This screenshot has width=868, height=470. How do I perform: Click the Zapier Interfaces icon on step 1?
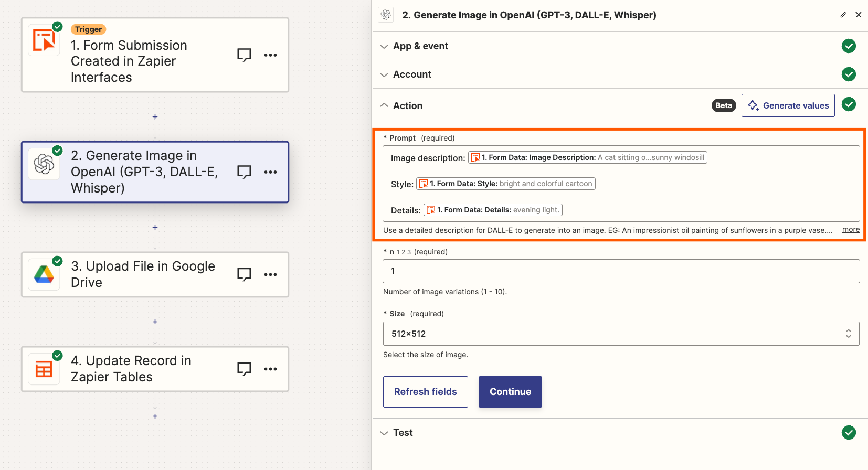(44, 40)
